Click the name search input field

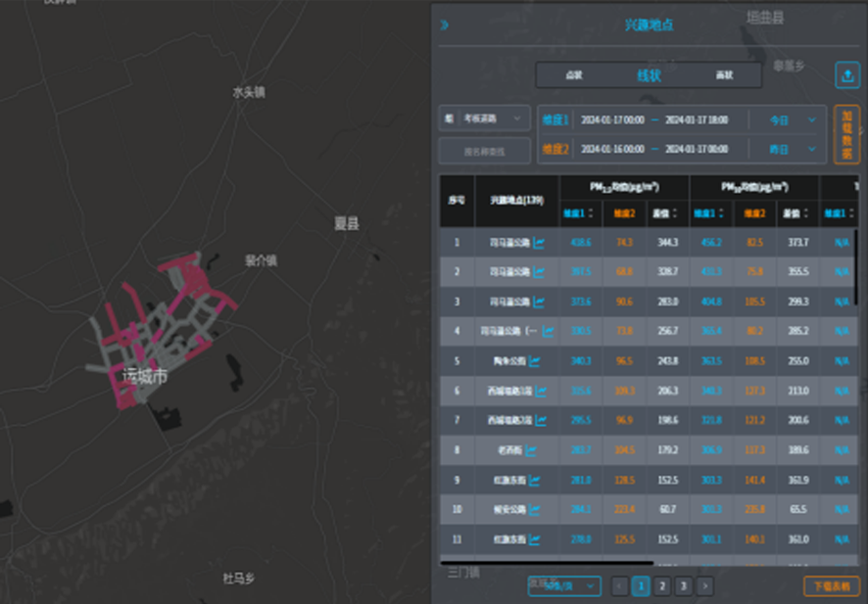[485, 151]
